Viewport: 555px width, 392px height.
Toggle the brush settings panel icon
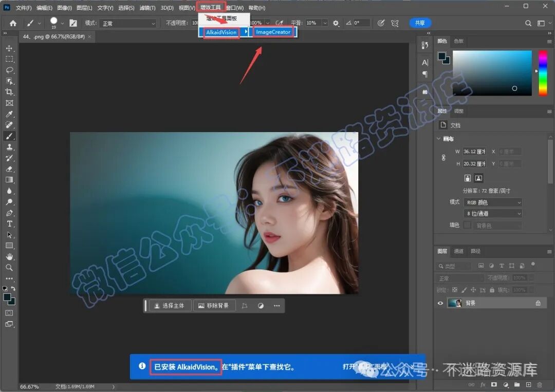(73, 23)
